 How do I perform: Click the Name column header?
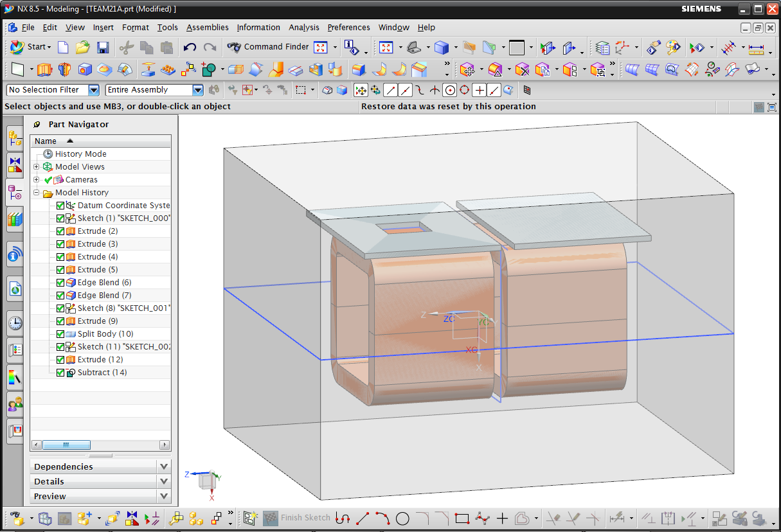[x=46, y=141]
